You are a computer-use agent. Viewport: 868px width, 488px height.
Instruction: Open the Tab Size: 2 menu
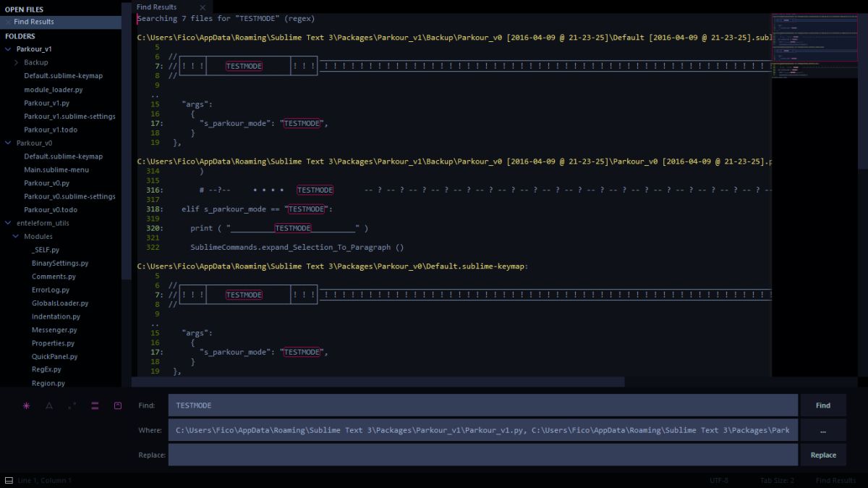(x=777, y=481)
